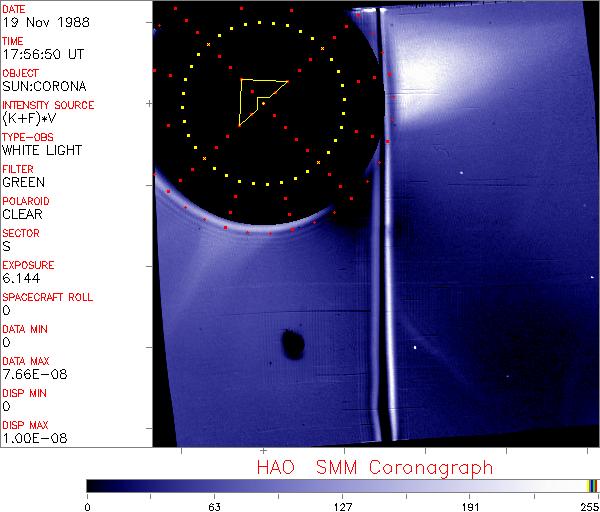The height and width of the screenshot is (512, 600).
Task: Select the DISP MAX value 1.00E-08
Action: point(32,438)
